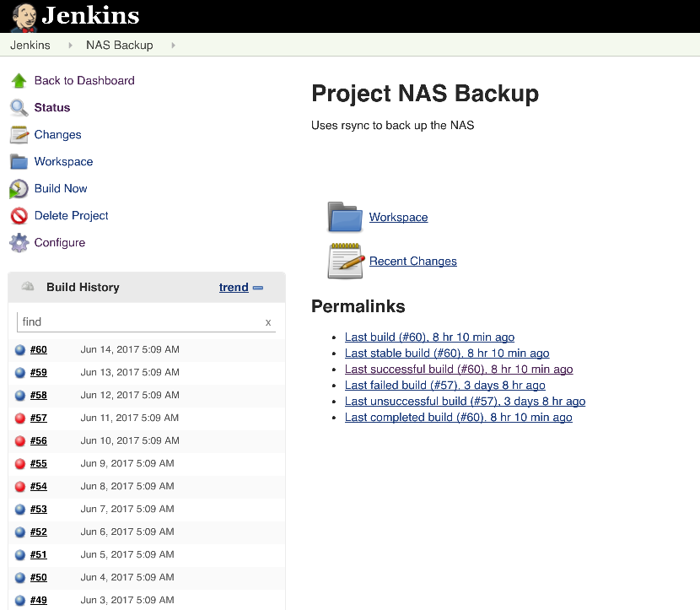Open Workspace from the sidebar
Viewport: 700px width, 610px height.
(x=63, y=162)
